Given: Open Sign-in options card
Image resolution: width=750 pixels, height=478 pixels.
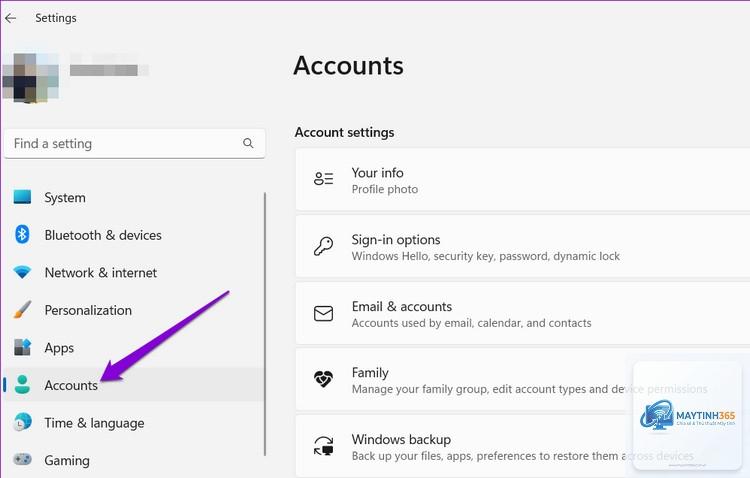Looking at the screenshot, I should pyautogui.click(x=523, y=246).
